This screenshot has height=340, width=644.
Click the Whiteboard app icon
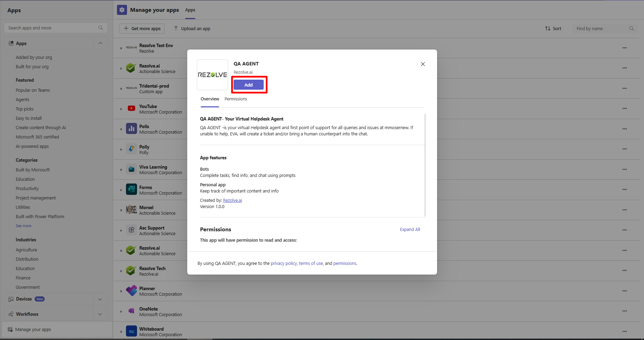pyautogui.click(x=131, y=331)
